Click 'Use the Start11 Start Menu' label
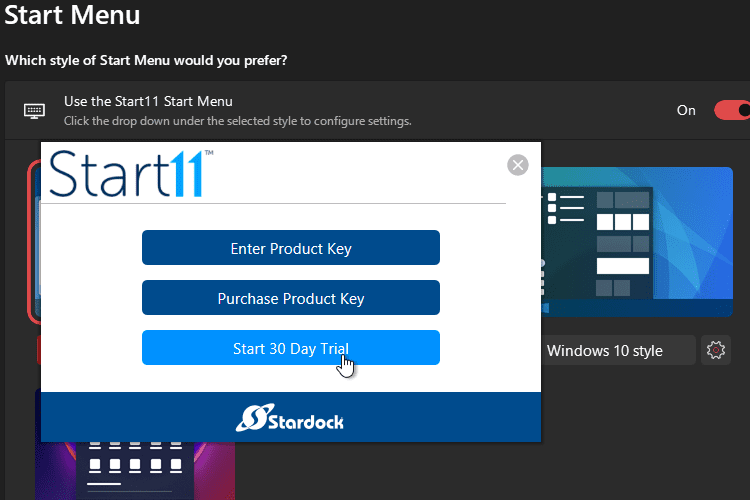 (148, 101)
